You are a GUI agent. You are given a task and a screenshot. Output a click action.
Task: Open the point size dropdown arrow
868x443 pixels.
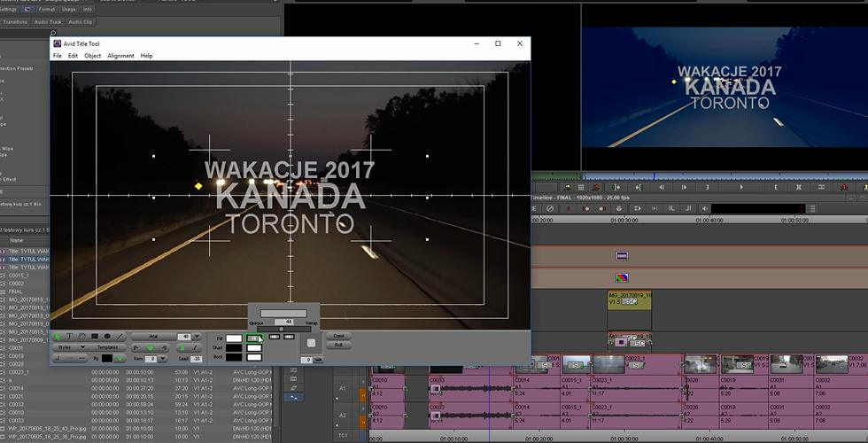197,336
